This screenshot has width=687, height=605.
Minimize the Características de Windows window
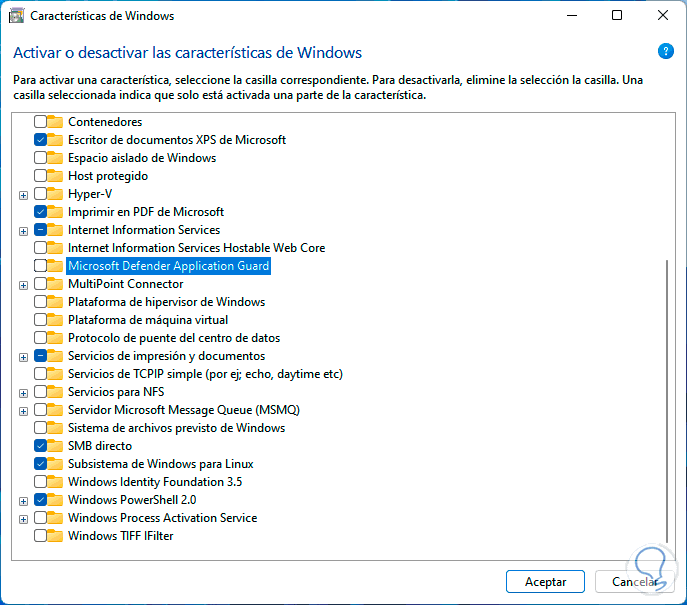[571, 15]
